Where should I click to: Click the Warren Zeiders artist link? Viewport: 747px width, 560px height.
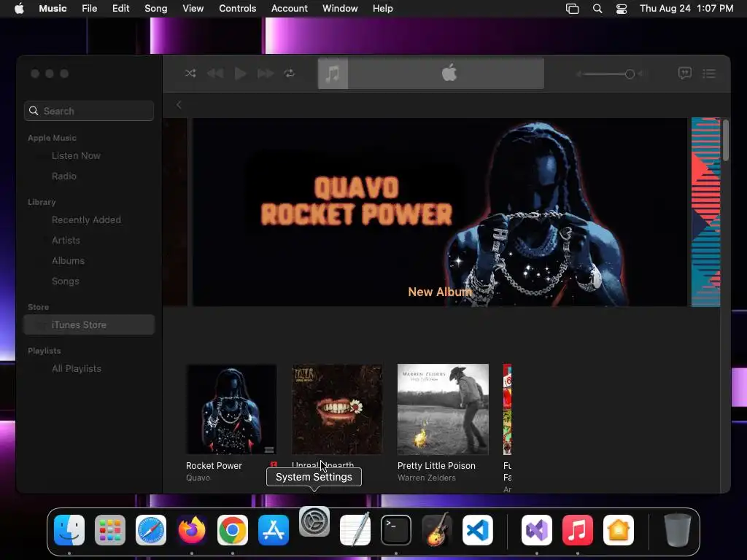426,478
